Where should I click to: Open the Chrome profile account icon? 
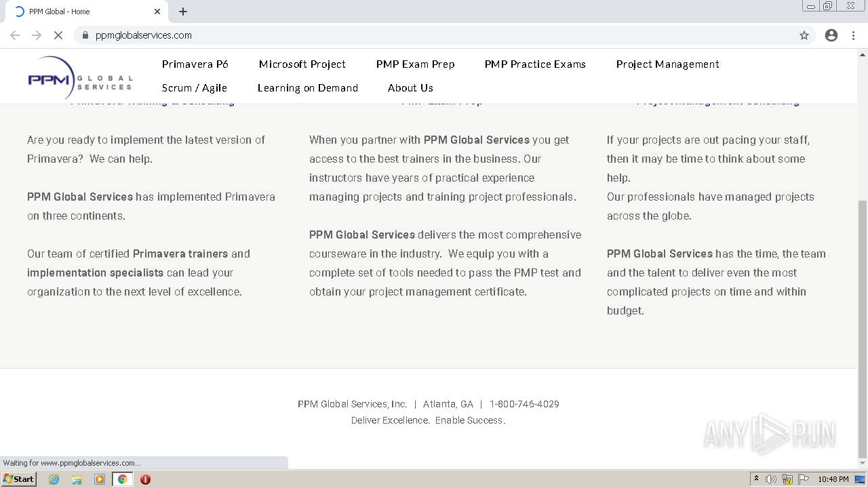(x=831, y=35)
